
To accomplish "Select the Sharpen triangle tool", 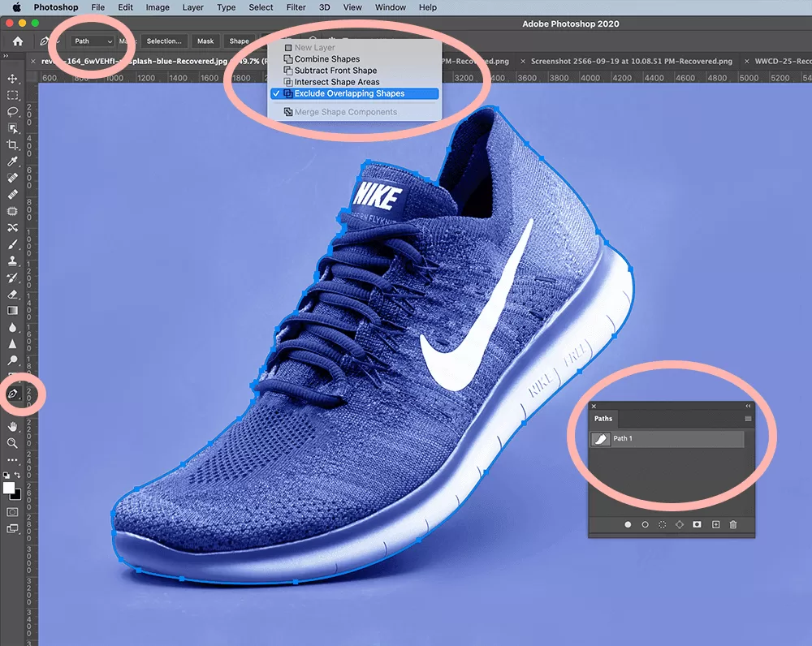I will point(12,344).
